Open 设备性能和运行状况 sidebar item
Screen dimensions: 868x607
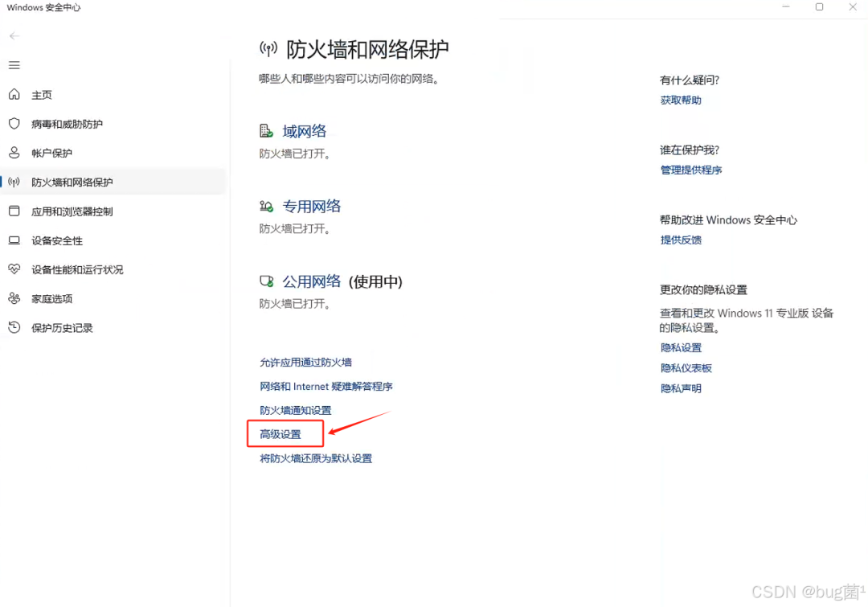[x=113, y=269]
